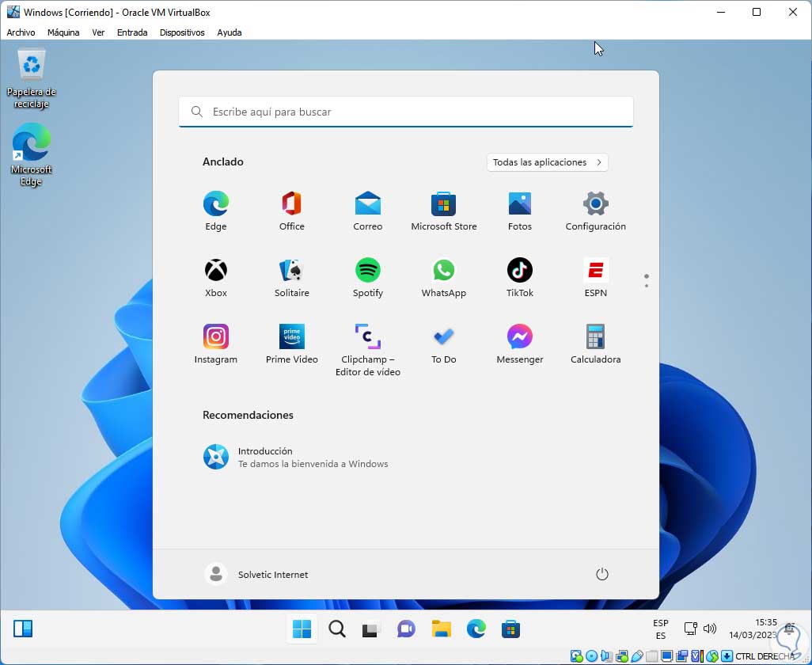The height and width of the screenshot is (665, 812).
Task: Click VirtualBox shared folders status icon
Action: 652,656
